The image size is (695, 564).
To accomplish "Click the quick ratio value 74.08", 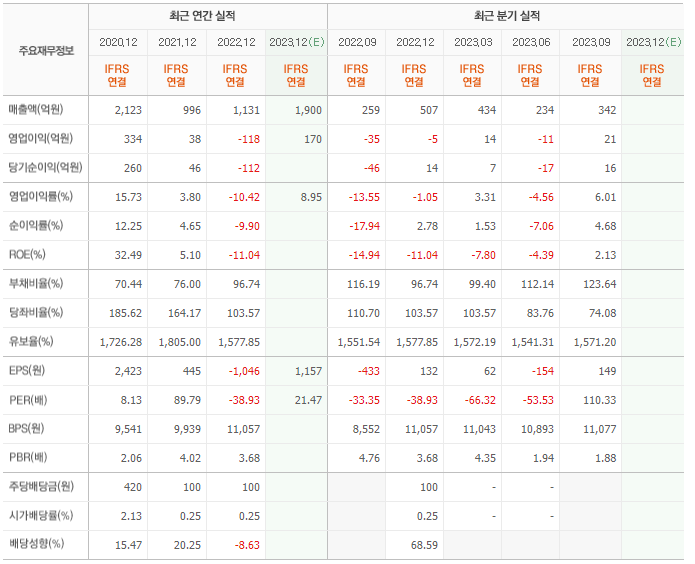I will coord(603,313).
